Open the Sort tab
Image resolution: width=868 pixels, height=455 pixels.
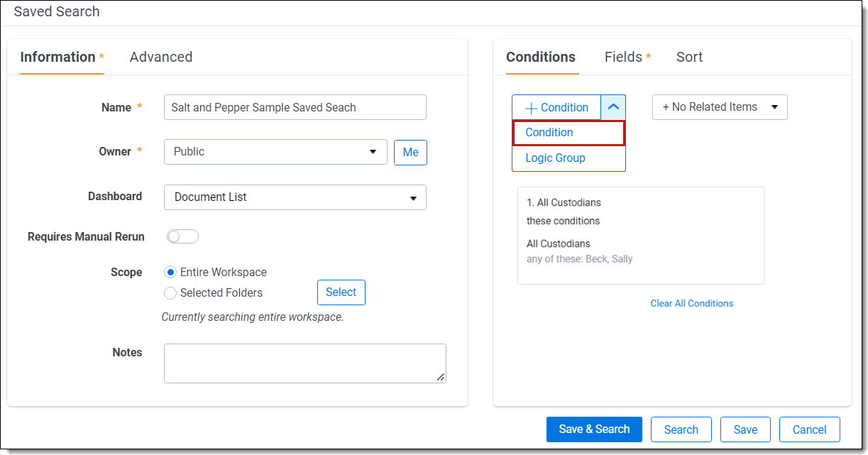689,57
